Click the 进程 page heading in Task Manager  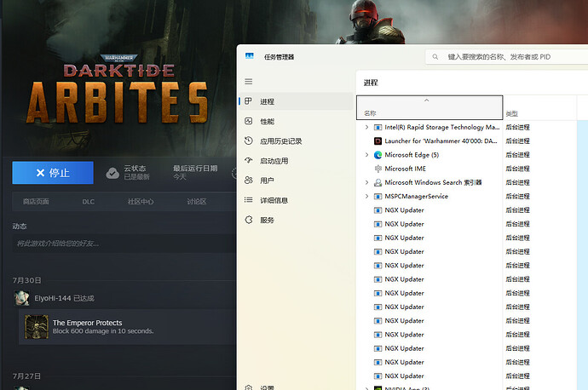(371, 83)
